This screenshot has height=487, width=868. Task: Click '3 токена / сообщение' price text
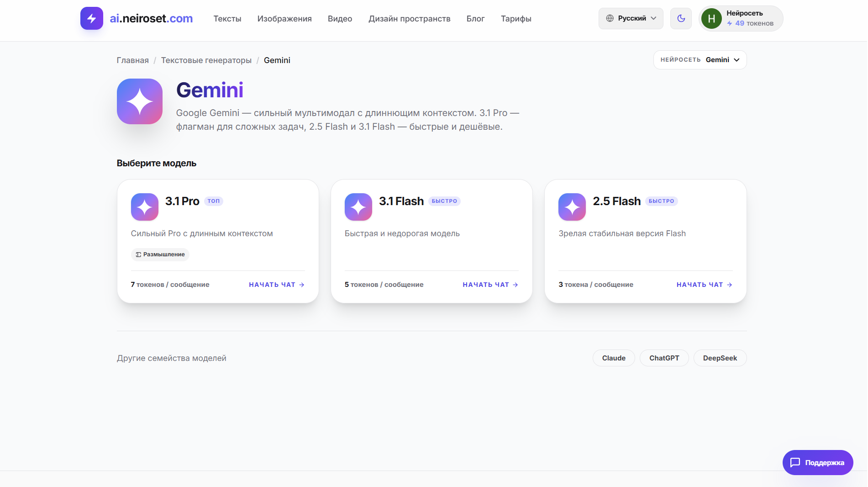596,285
